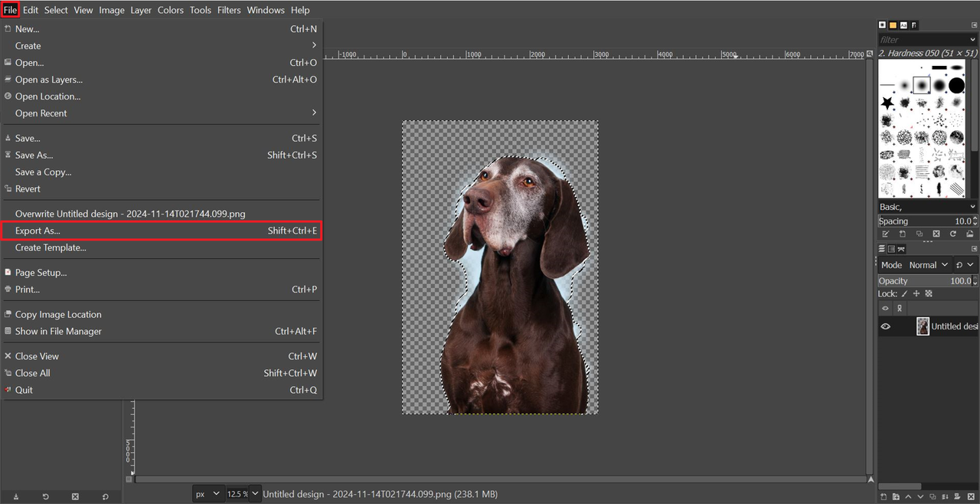Switch to the Document History tab icon
This screenshot has height=504, width=980.
914,25
